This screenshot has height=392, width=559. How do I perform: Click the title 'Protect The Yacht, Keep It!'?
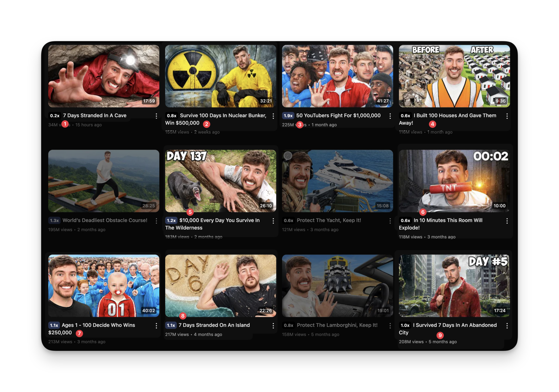pos(329,220)
